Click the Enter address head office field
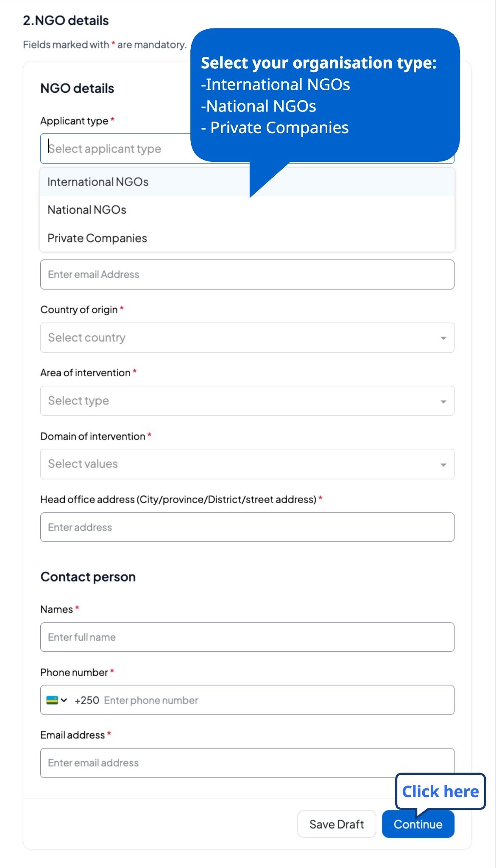This screenshot has width=496, height=868. [247, 527]
